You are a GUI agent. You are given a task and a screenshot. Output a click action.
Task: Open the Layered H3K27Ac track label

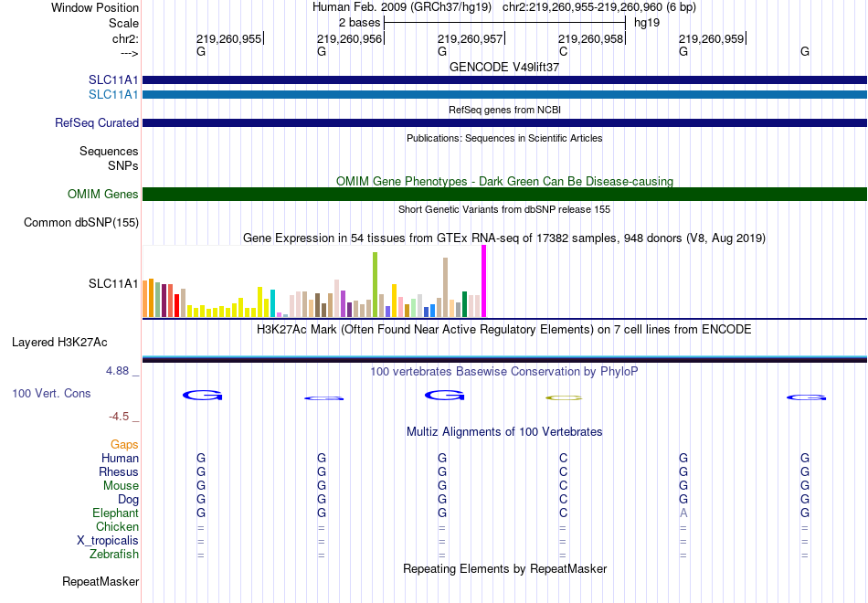point(59,343)
